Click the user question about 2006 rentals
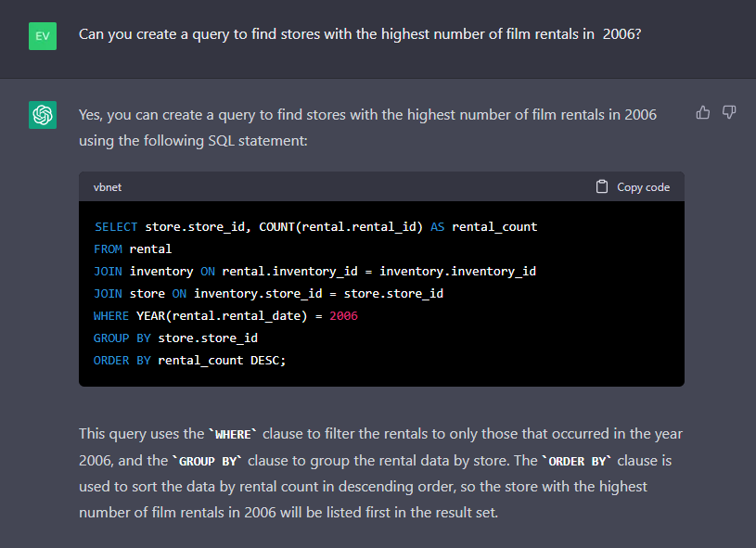Image resolution: width=756 pixels, height=548 pixels. click(x=360, y=34)
